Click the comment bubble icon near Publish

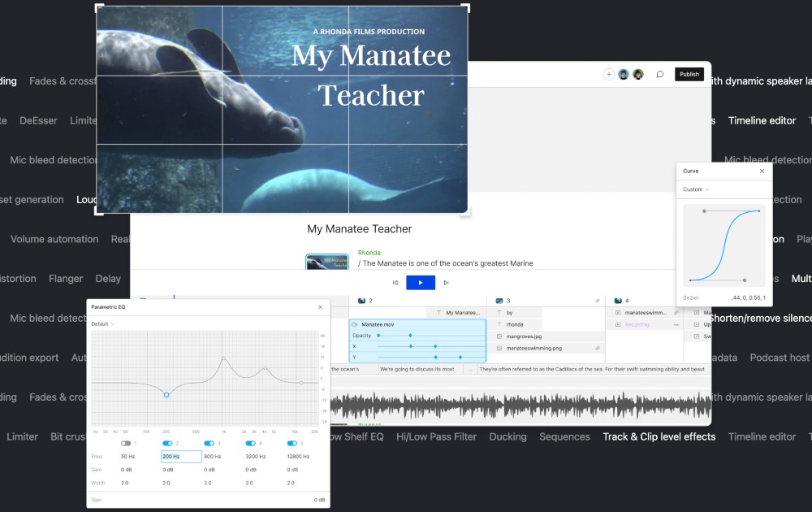click(x=659, y=74)
